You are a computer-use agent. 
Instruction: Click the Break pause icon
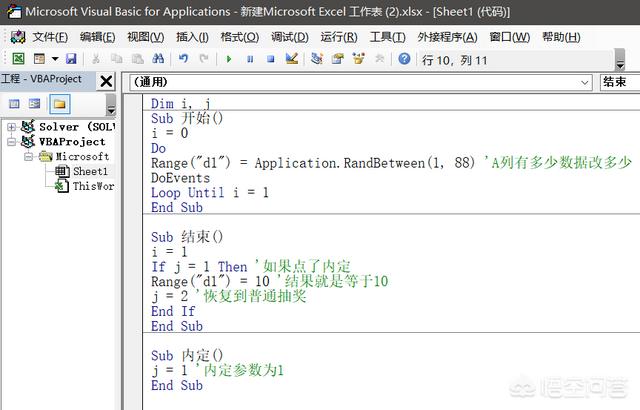coord(250,59)
